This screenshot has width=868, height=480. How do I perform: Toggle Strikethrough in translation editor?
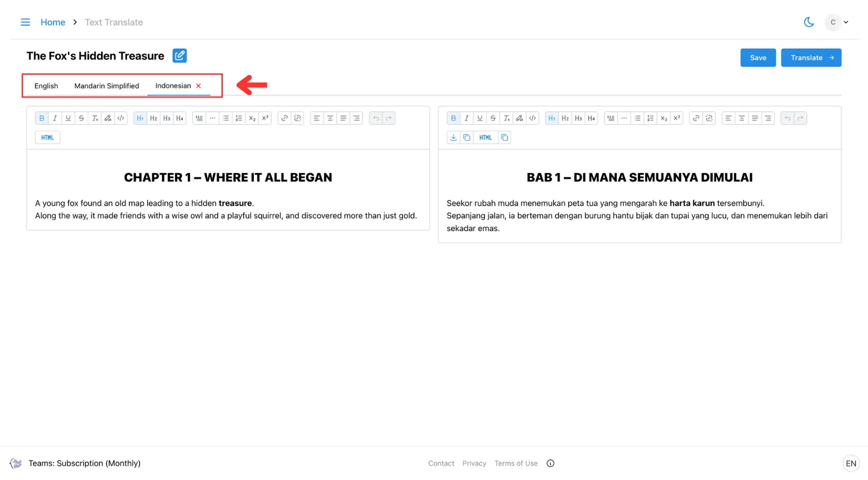tap(493, 118)
